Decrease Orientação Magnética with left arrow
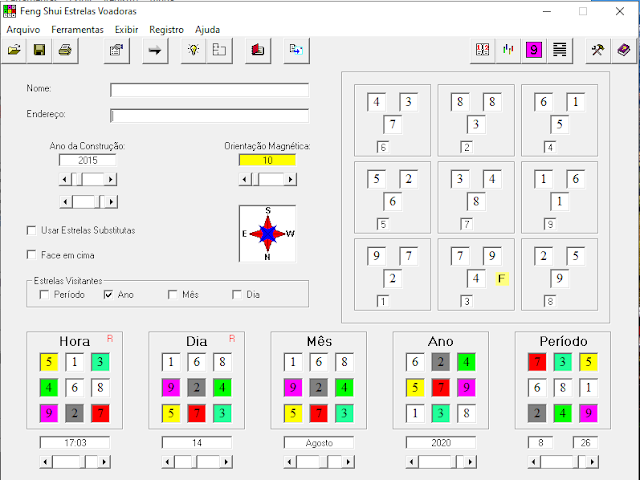The height and width of the screenshot is (480, 640). click(244, 179)
